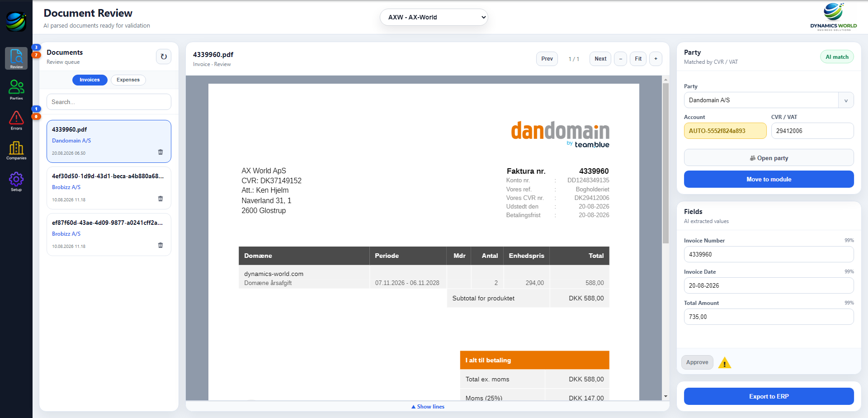Open the 4ef30d50-1d9d document card
The width and height of the screenshot is (868, 418).
coord(109,188)
